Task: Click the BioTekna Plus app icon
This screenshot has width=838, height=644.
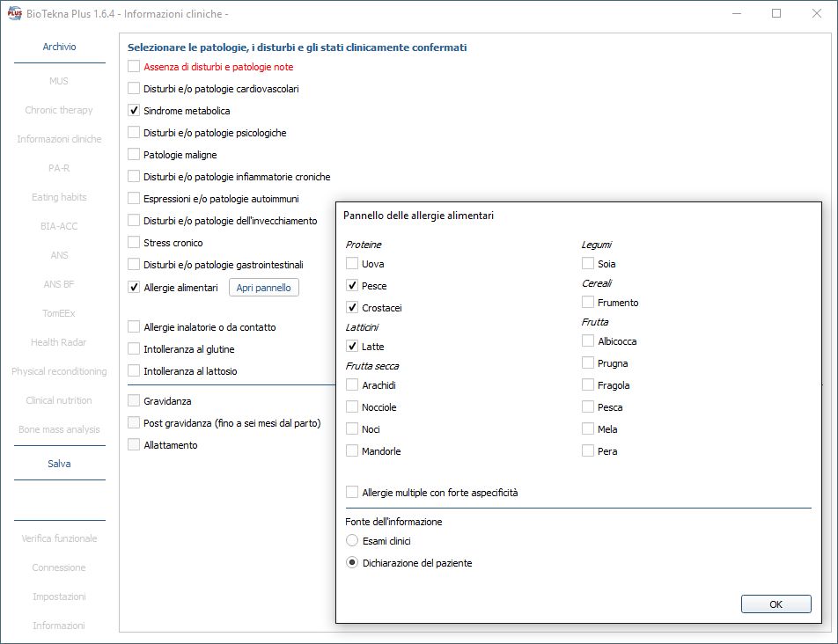Action: tap(15, 14)
